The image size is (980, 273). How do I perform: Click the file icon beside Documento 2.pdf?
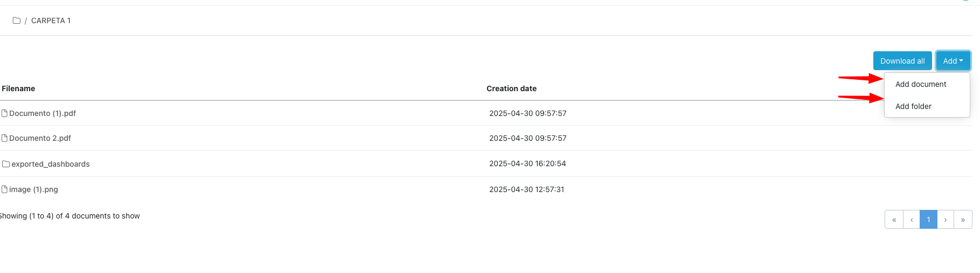(x=4, y=138)
